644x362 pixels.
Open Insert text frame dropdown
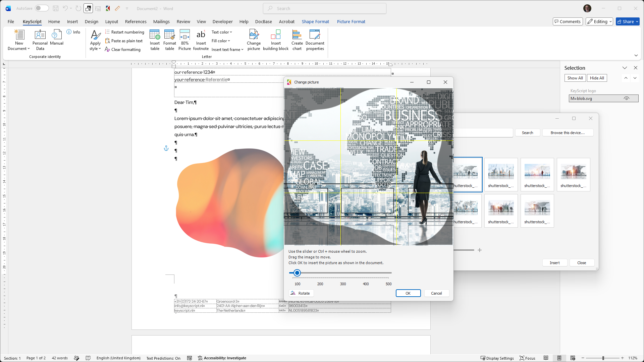(227, 49)
